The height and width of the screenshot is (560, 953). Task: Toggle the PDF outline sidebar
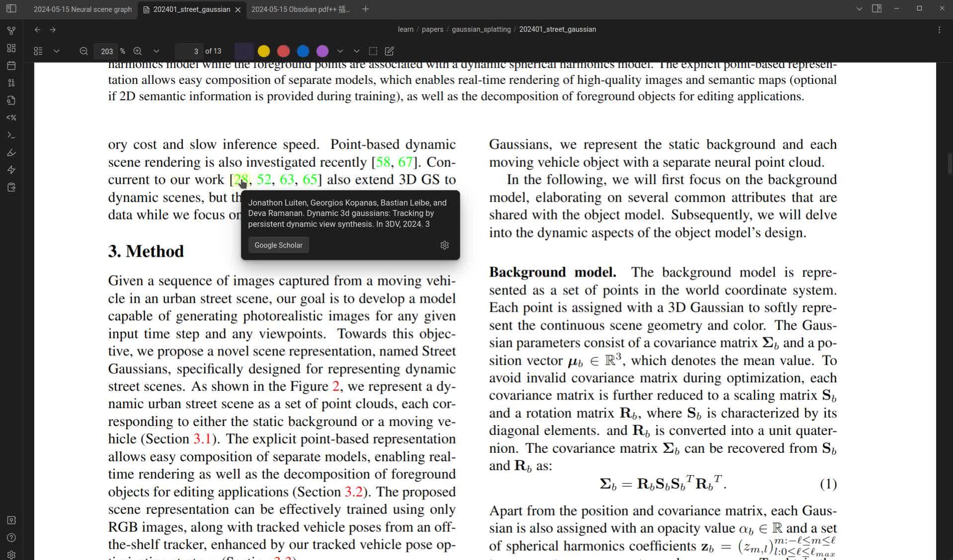[x=38, y=51]
